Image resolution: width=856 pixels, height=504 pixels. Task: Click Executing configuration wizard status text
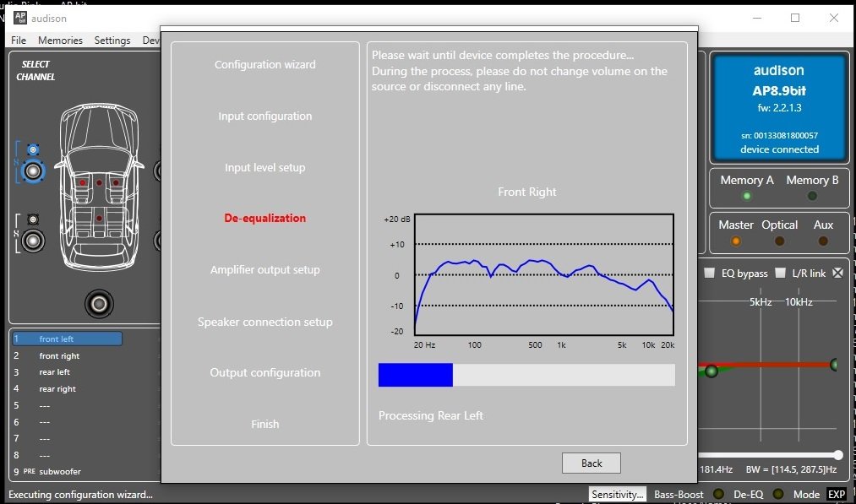(x=80, y=495)
